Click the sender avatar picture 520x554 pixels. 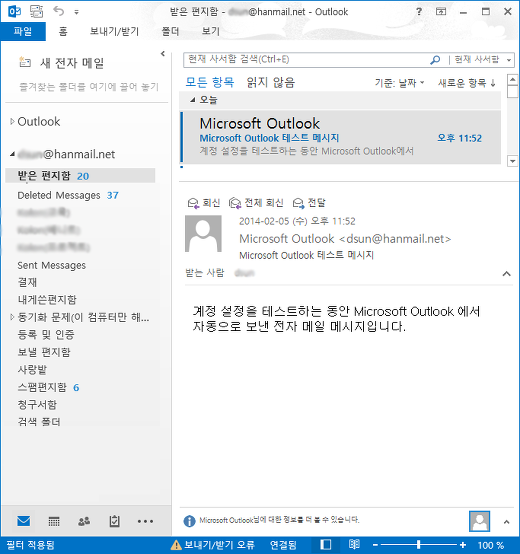pos(203,234)
